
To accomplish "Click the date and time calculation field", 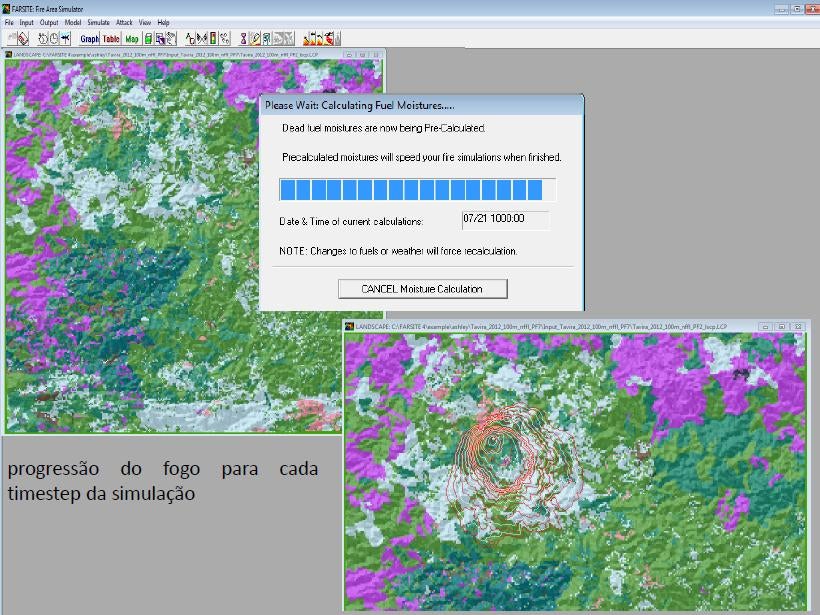I will (505, 219).
